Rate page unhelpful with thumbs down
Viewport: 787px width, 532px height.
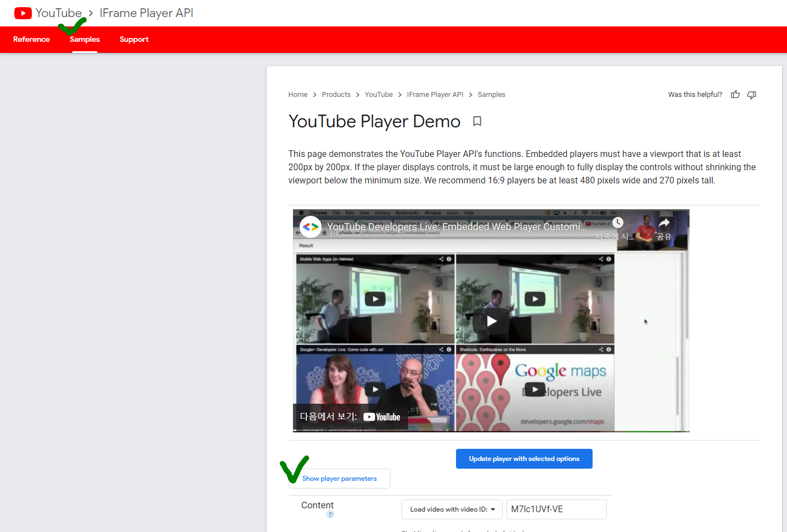point(752,95)
